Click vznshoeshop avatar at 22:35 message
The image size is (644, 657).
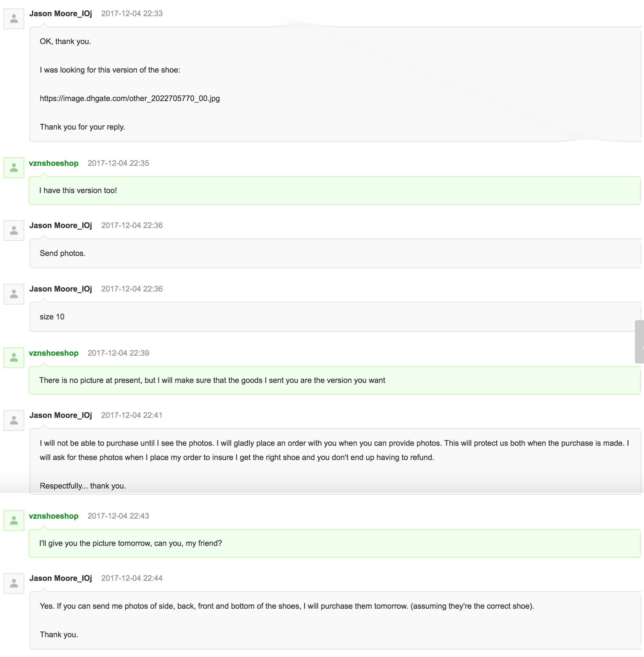click(14, 168)
